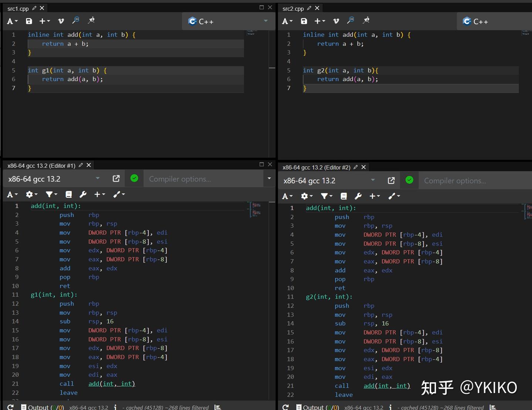Open font size dropdown in Editor #1 compiler

12,194
